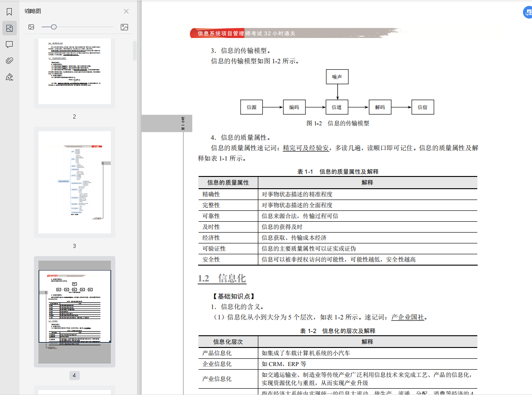Viewport: 532px width, 395px height.
Task: Select the thumbnails panel icon
Action: (x=9, y=28)
